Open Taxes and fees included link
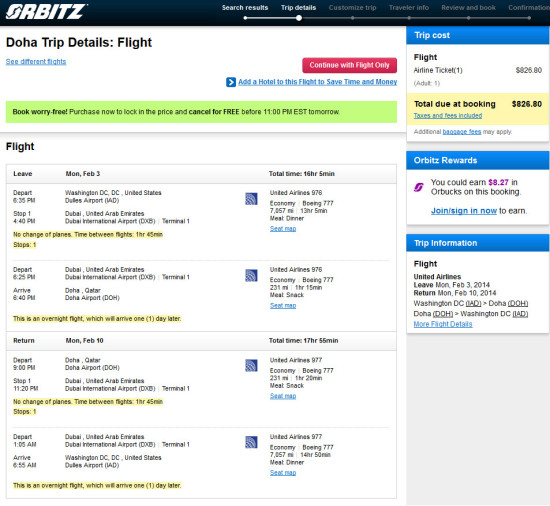 (448, 116)
